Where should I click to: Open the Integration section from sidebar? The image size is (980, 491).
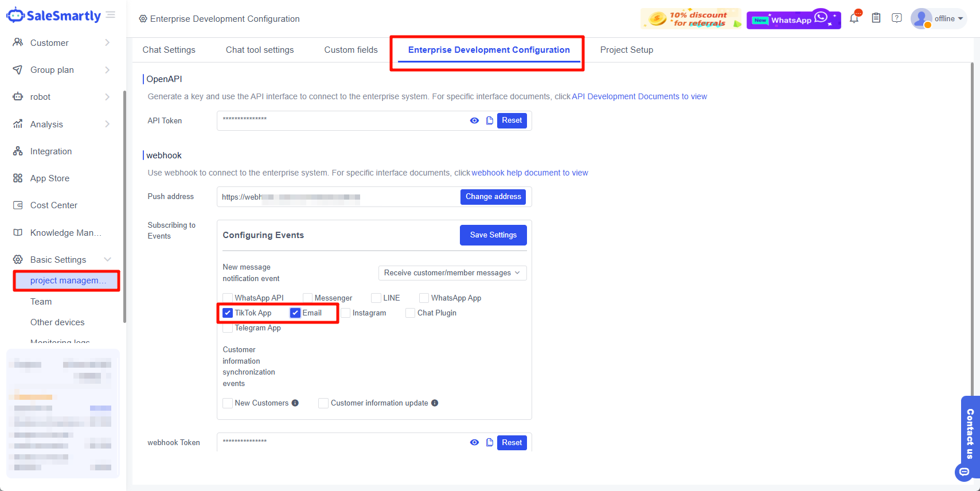(x=18, y=151)
